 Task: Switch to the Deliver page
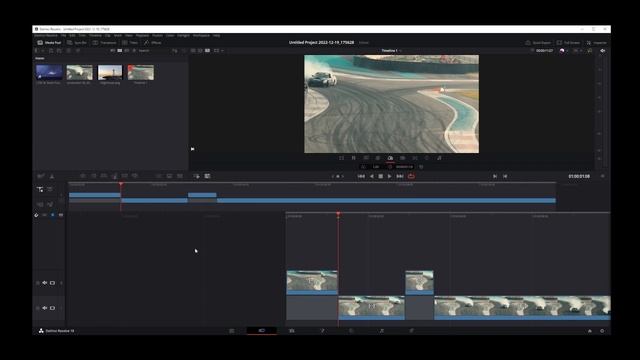pos(411,331)
